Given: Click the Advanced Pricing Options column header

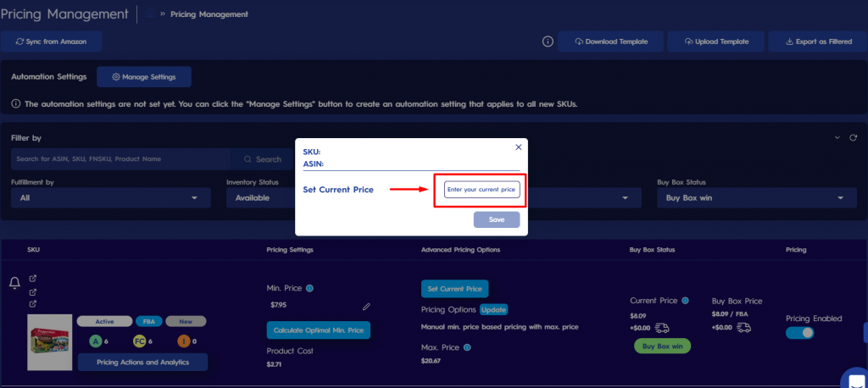Looking at the screenshot, I should (460, 250).
